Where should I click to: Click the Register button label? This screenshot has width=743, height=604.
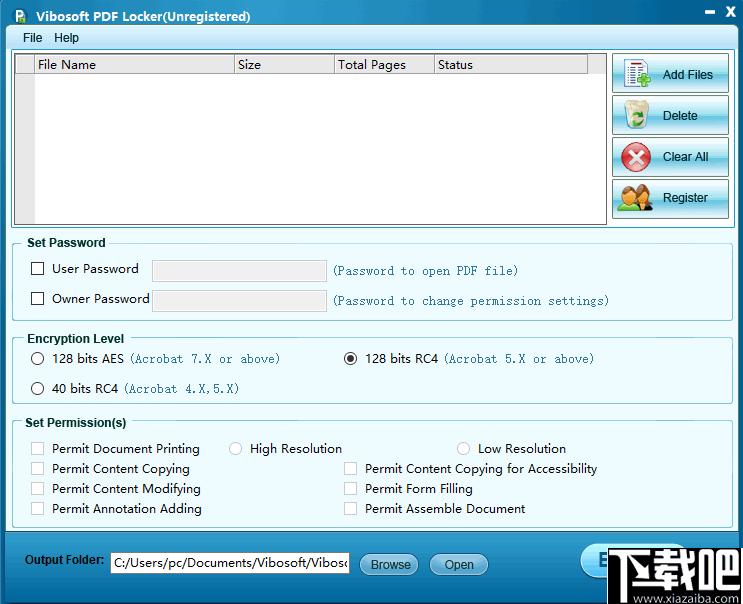(x=685, y=198)
